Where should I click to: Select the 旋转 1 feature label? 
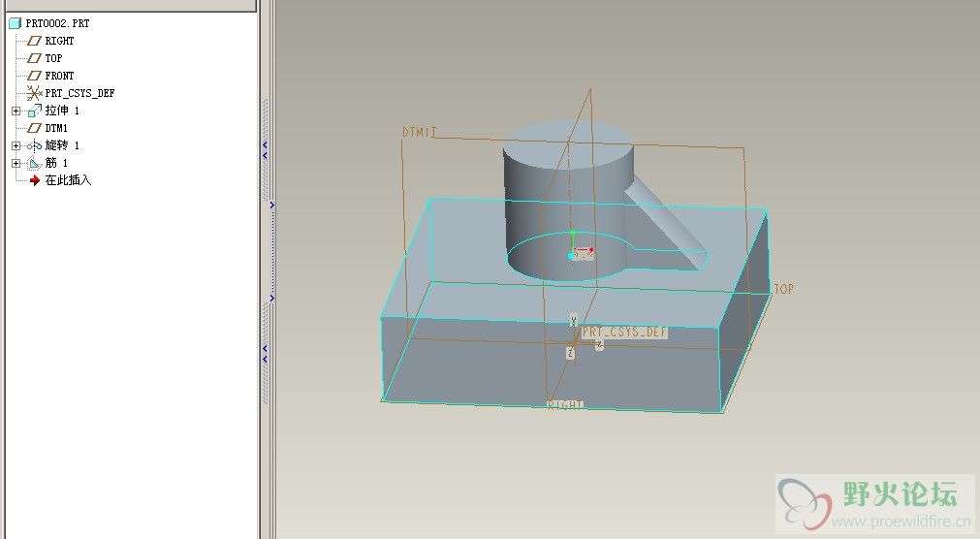click(x=62, y=145)
